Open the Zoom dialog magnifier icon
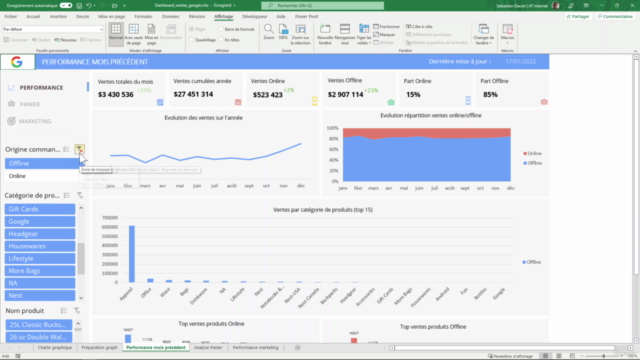Image resolution: width=640 pixels, height=360 pixels. (x=269, y=29)
